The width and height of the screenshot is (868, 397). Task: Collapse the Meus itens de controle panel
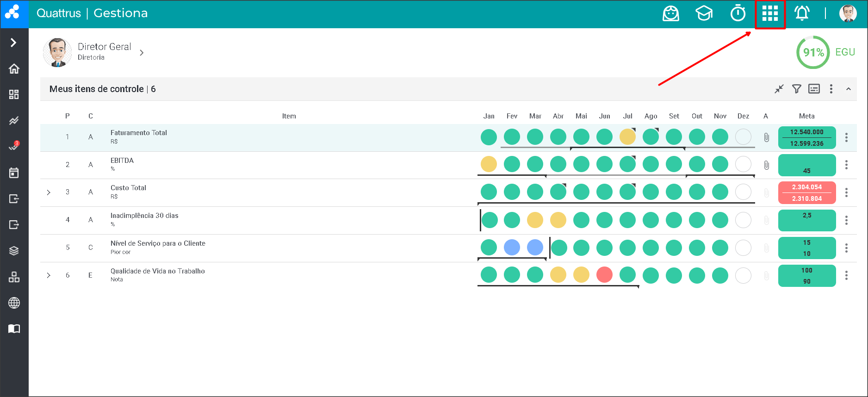tap(848, 89)
